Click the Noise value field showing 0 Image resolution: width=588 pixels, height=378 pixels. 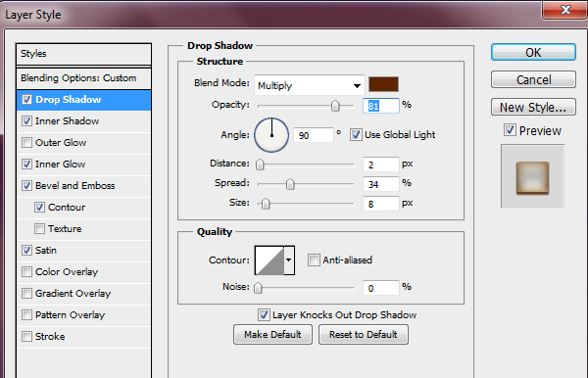coord(380,288)
